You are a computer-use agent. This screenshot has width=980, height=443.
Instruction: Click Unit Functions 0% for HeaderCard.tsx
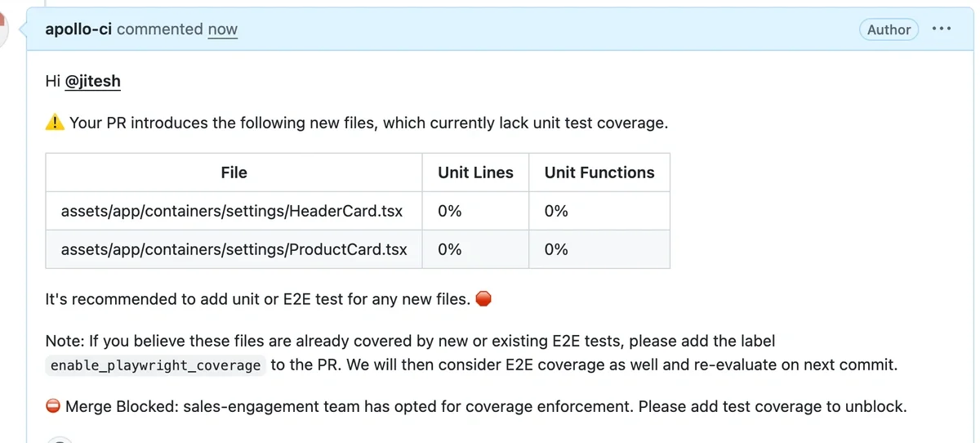click(556, 211)
